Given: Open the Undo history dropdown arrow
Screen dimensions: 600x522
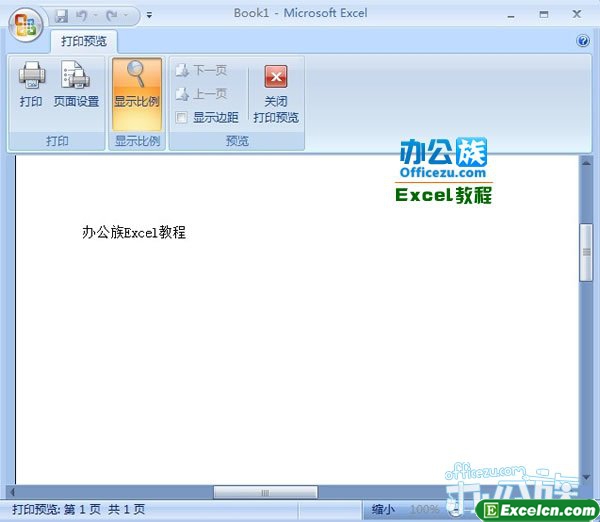Looking at the screenshot, I should pyautogui.click(x=96, y=16).
